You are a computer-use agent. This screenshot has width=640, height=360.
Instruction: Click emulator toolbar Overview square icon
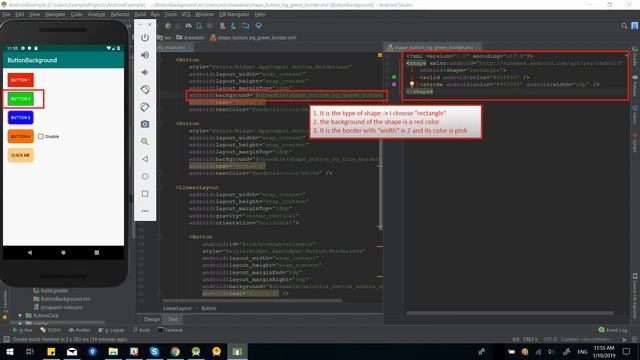(145, 193)
